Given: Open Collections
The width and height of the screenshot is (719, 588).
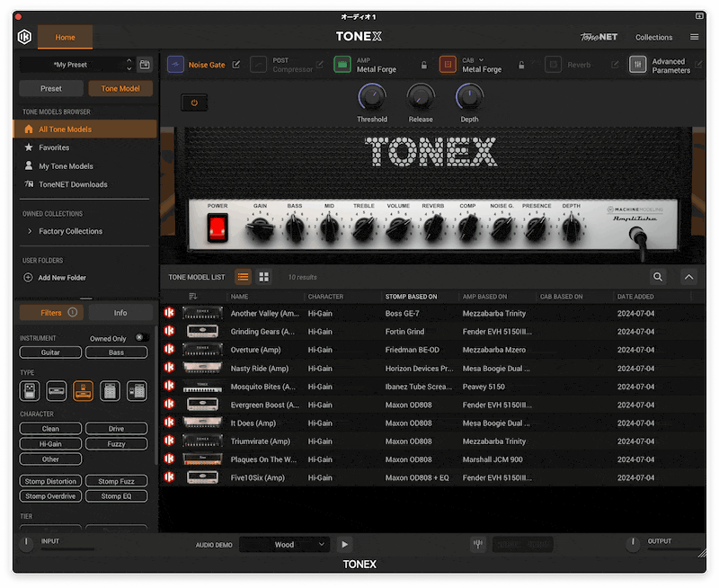Looking at the screenshot, I should point(653,37).
